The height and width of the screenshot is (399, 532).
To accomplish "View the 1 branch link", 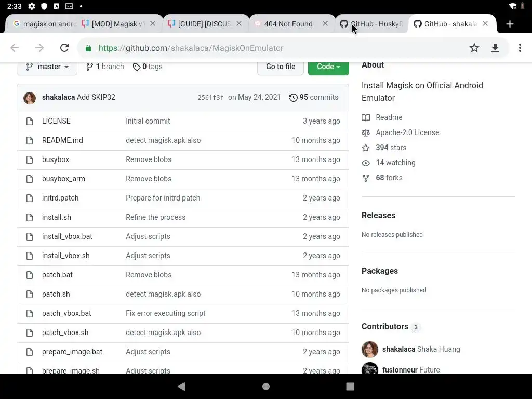I will point(105,66).
